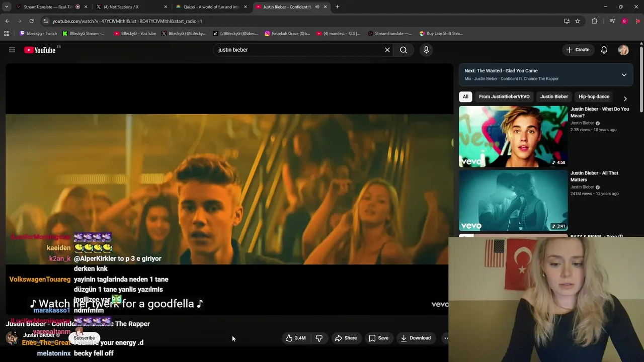Dislike the video
The height and width of the screenshot is (362, 644).
[x=319, y=338]
